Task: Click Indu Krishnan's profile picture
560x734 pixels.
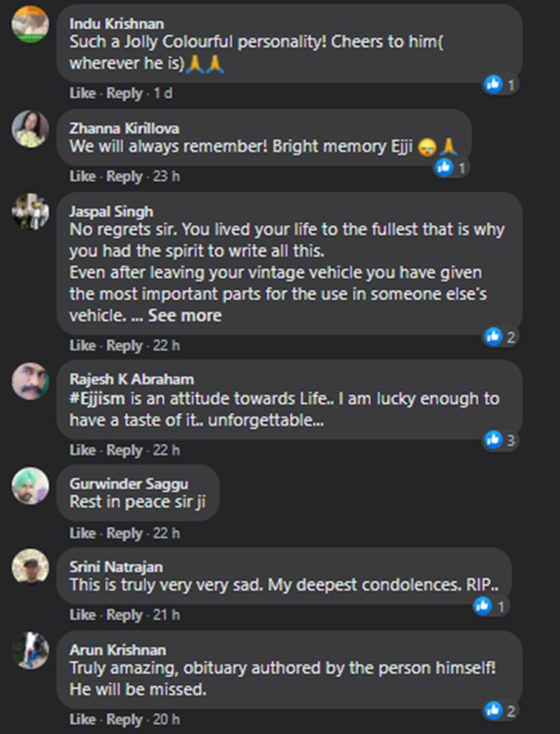Action: pyautogui.click(x=30, y=25)
